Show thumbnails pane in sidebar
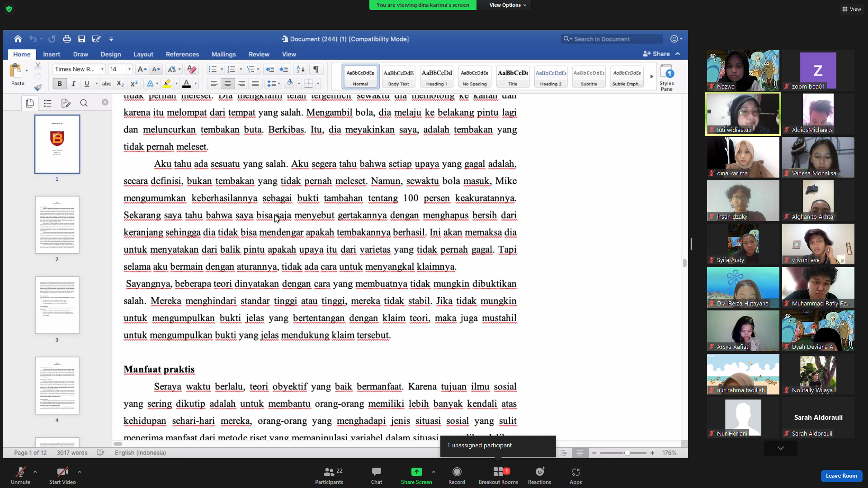868x488 pixels. pyautogui.click(x=30, y=103)
